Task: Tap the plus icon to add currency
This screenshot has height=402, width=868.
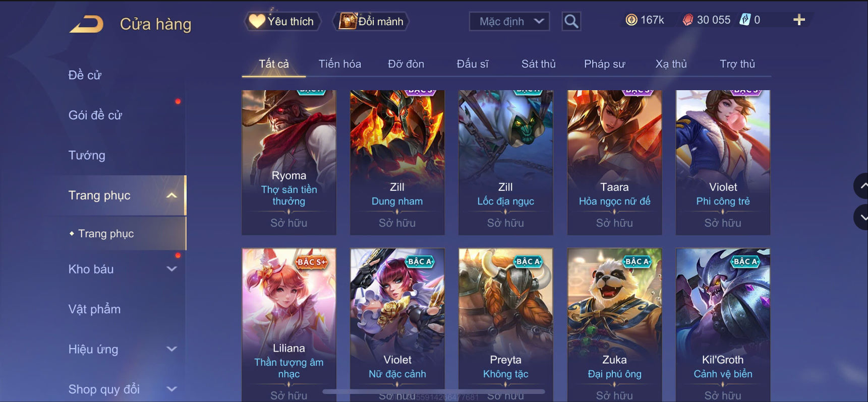Action: (x=799, y=20)
